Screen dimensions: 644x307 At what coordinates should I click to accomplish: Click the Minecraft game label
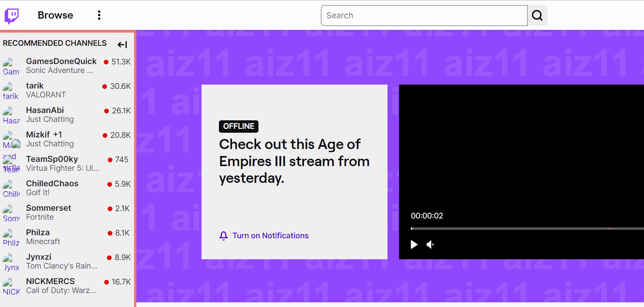[x=43, y=242]
